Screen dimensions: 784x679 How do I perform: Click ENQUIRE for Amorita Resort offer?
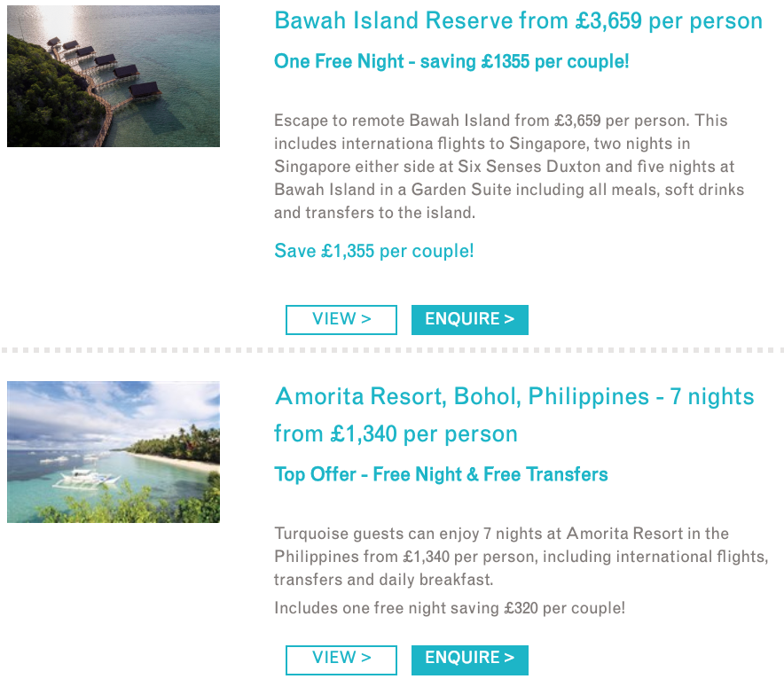click(470, 660)
